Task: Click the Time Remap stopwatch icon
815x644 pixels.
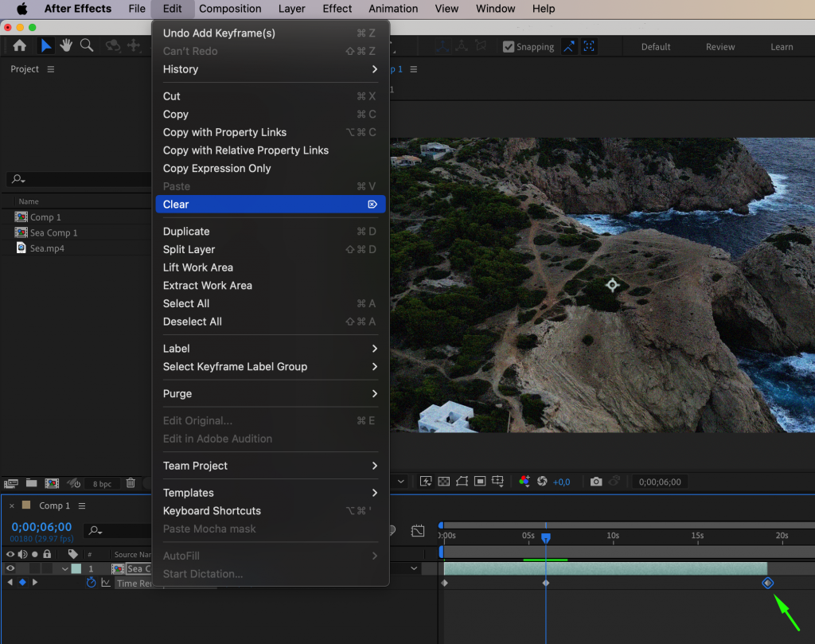Action: tap(90, 583)
